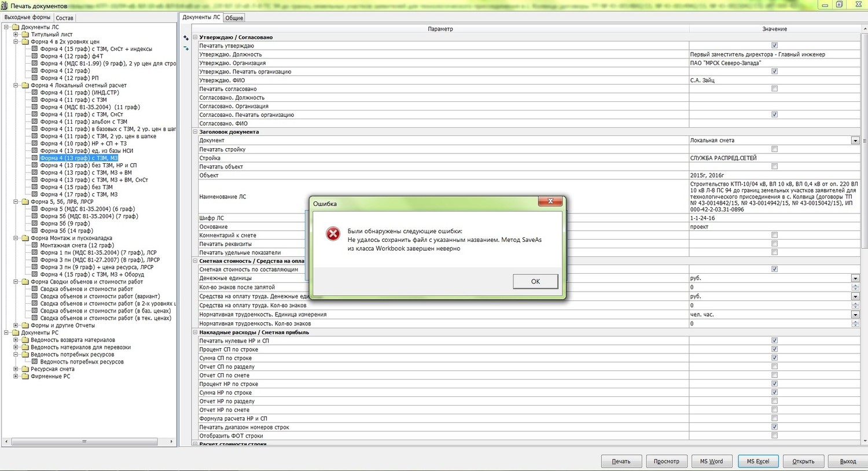Click the form icon of Форма 3 пн (9 граф) + цена ресурса
The width and height of the screenshot is (868, 471).
[x=35, y=267]
